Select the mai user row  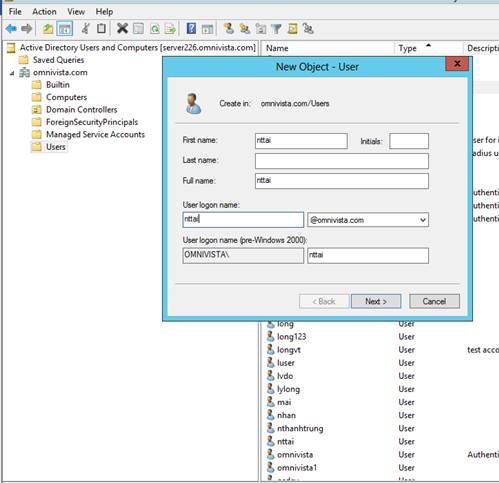pos(284,402)
